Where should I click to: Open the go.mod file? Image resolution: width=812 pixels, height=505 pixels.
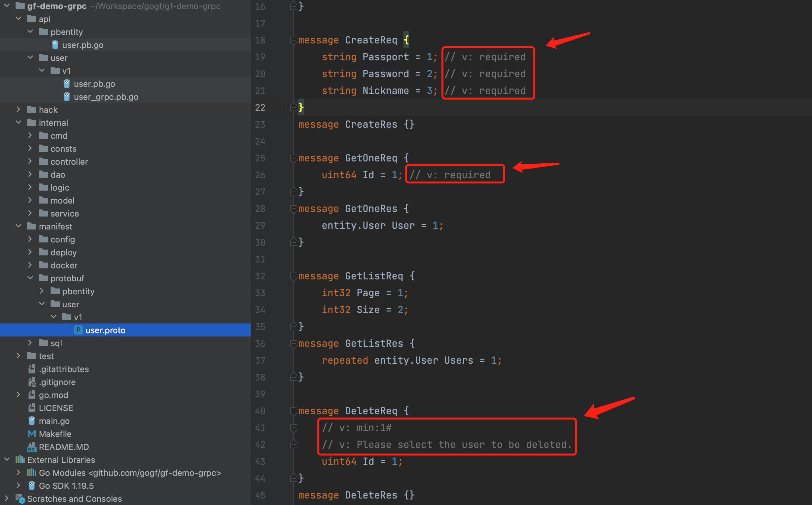(54, 395)
